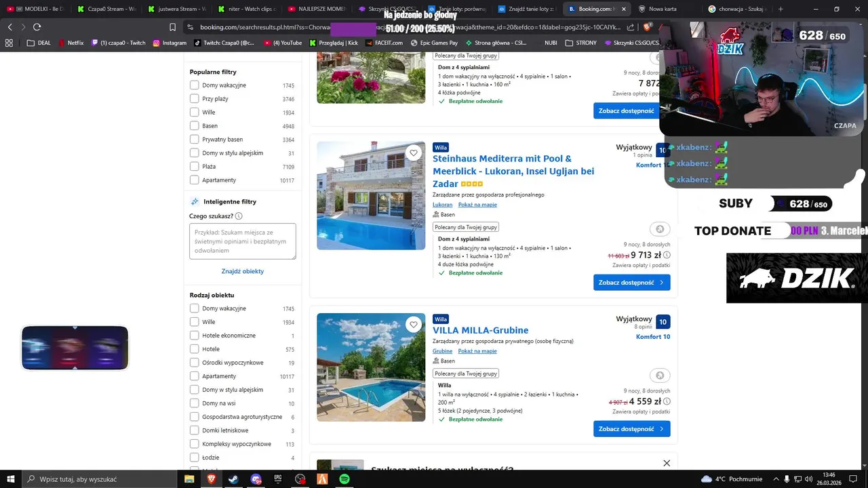Open new browser tab with plus

click(781, 9)
